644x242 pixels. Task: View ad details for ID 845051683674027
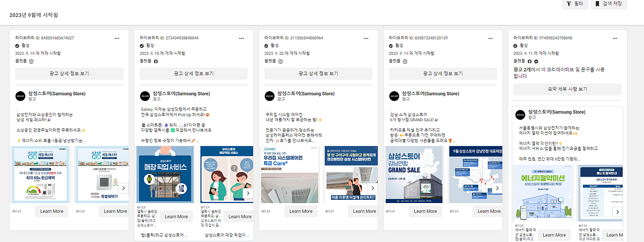click(x=69, y=74)
